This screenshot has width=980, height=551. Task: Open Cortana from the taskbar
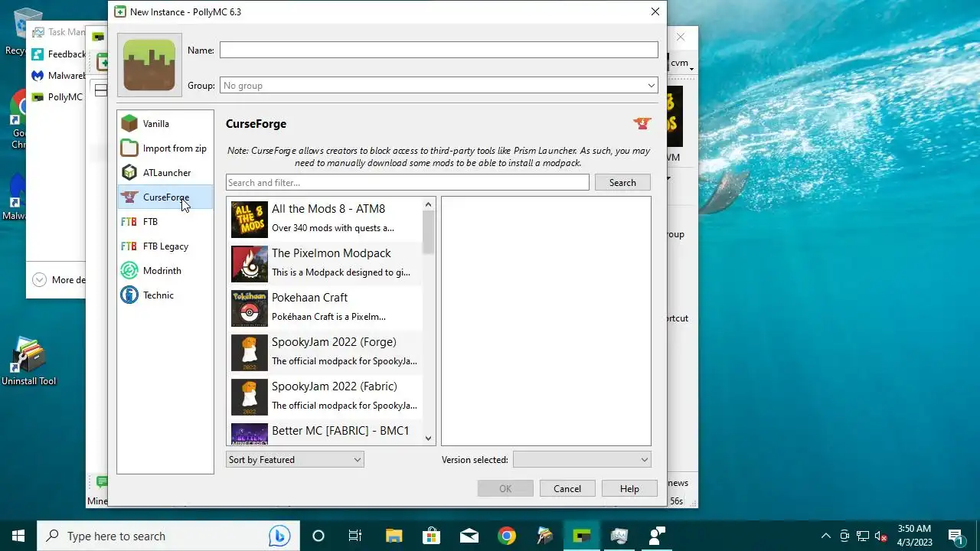point(318,536)
